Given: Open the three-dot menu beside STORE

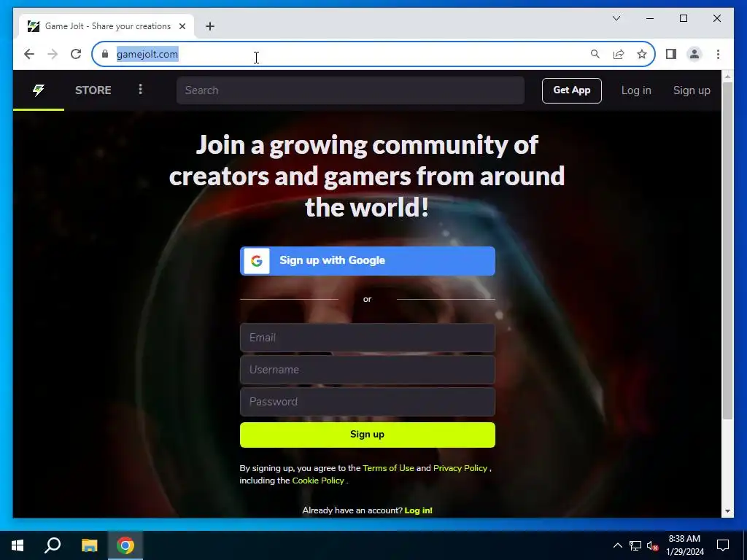Looking at the screenshot, I should 140,90.
